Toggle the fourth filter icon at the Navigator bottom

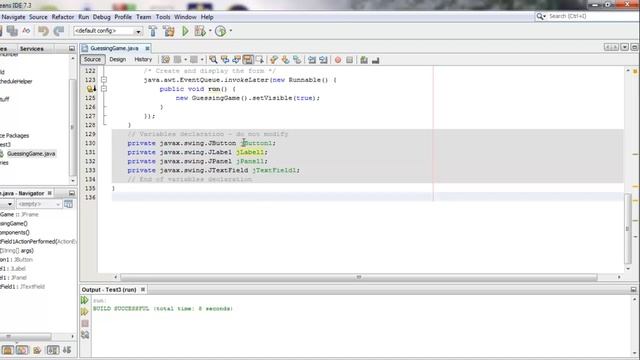[53, 350]
